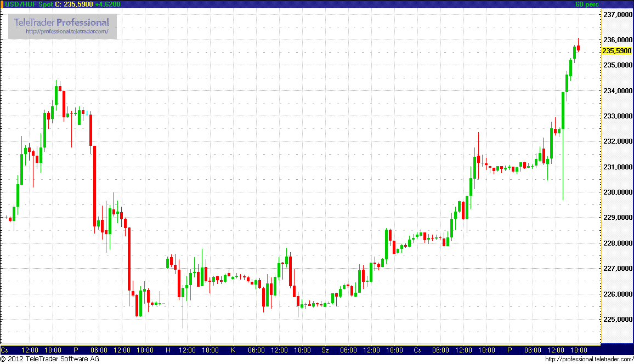Click the 60 perc interval label

[x=587, y=4]
